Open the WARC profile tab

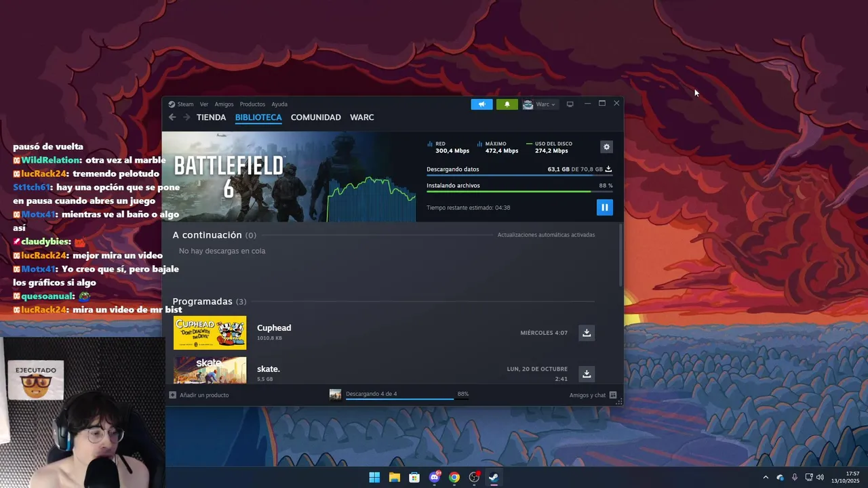tap(362, 117)
